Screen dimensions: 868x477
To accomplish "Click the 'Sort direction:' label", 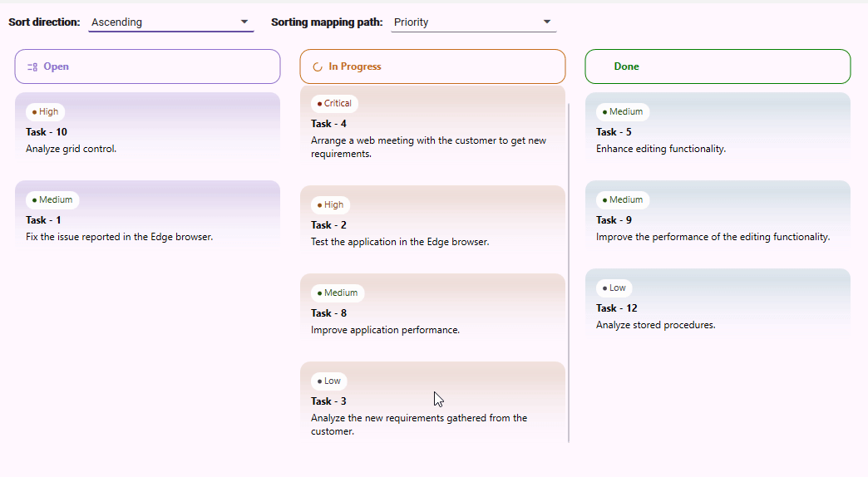I will click(x=44, y=22).
